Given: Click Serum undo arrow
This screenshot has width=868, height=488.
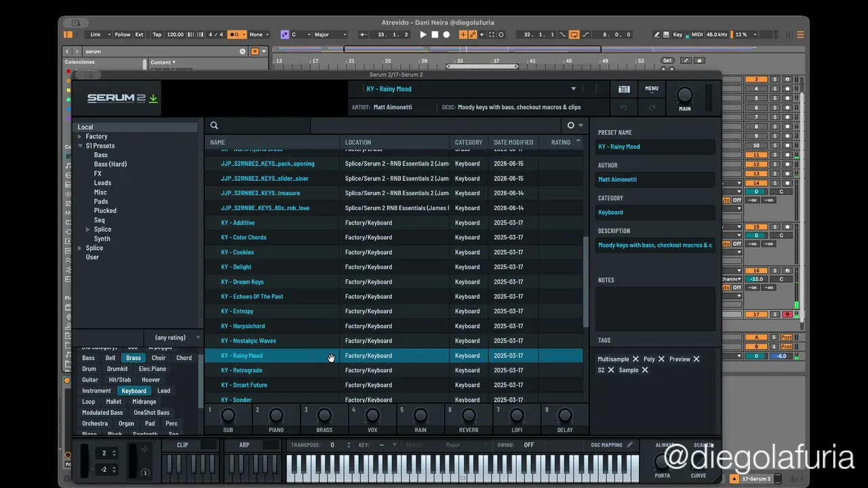Looking at the screenshot, I should [x=623, y=107].
